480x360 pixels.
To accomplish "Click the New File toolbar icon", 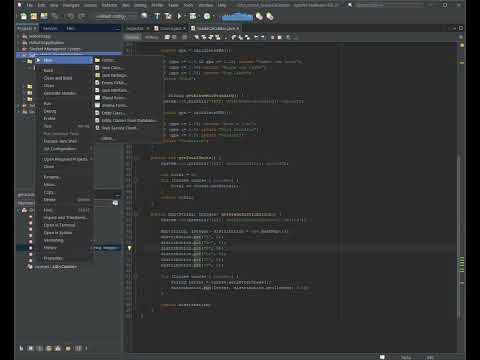I will point(24,16).
